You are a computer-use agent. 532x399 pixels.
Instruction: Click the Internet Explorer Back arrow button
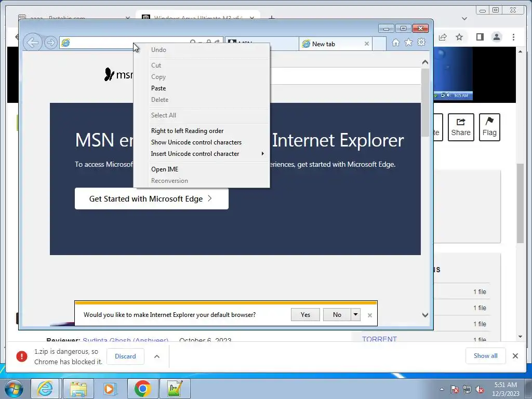pyautogui.click(x=33, y=43)
